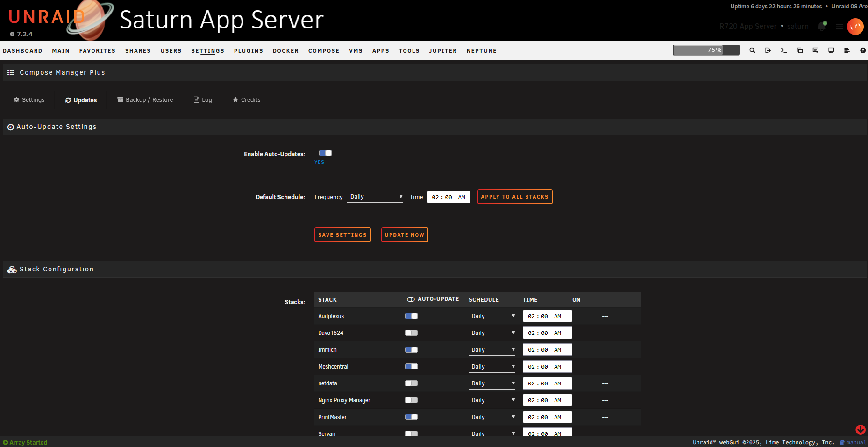Click the 75% usage progress bar
Viewport: 868px width, 447px height.
(706, 50)
